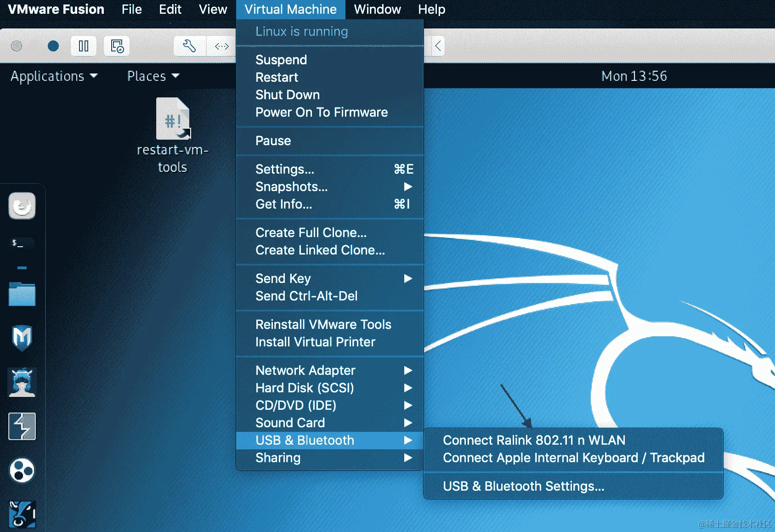Choose Pause from the menu
Screen dimensions: 775x532
[x=329, y=141]
